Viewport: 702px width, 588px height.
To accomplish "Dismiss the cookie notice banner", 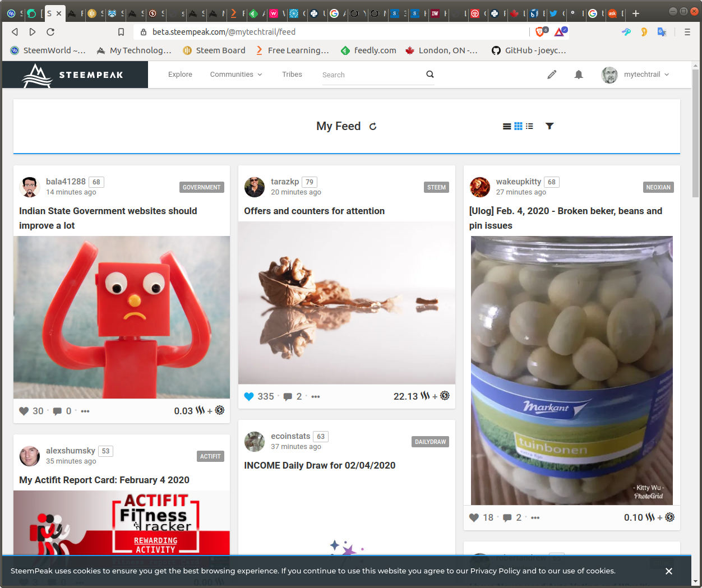I will click(669, 571).
